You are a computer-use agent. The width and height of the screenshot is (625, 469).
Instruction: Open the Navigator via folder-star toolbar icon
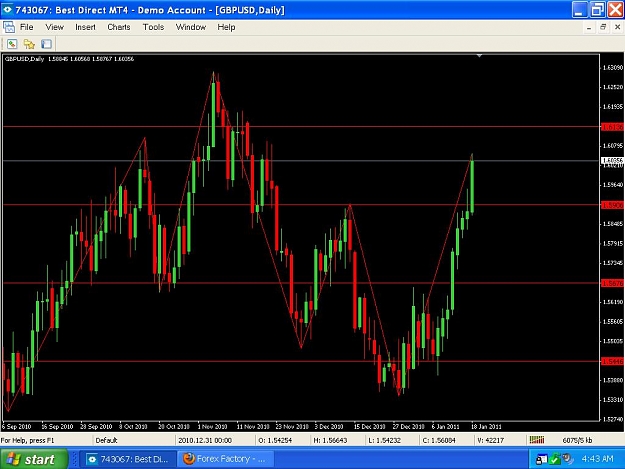[29, 44]
